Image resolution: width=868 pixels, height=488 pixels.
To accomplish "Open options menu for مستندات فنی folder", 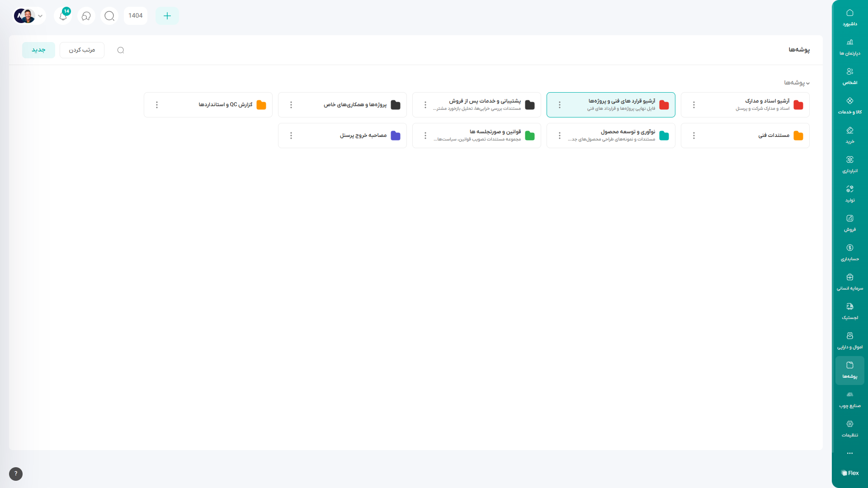I will pos(693,136).
